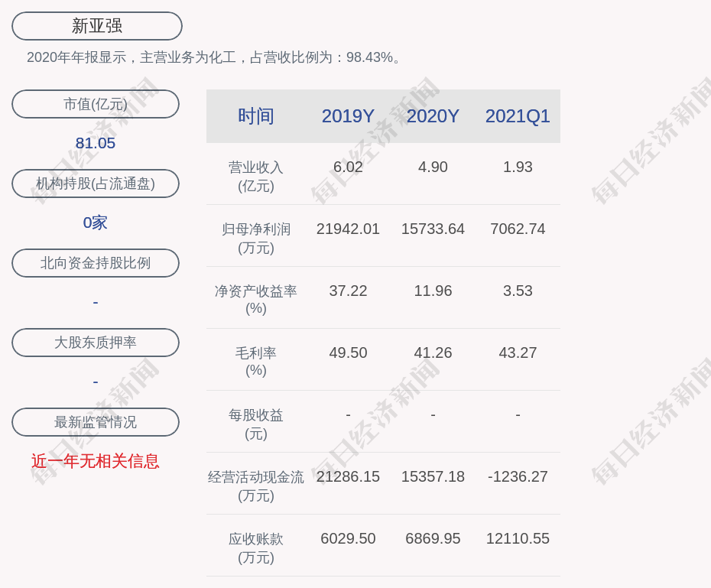Image resolution: width=711 pixels, height=588 pixels.
Task: Select the 2019Y column header
Action: (348, 116)
